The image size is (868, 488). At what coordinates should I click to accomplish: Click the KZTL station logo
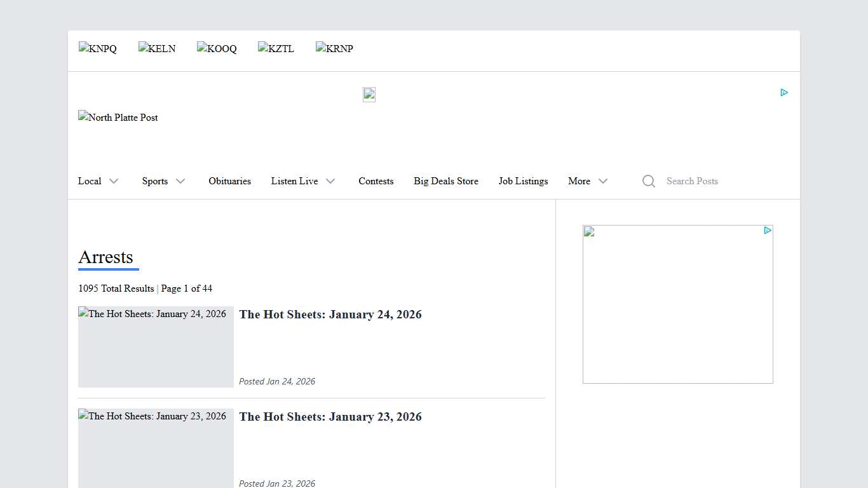[276, 49]
